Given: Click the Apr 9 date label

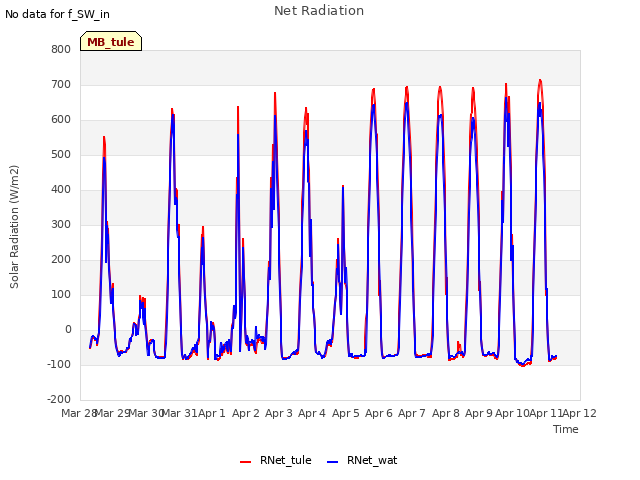Looking at the screenshot, I should [479, 413].
